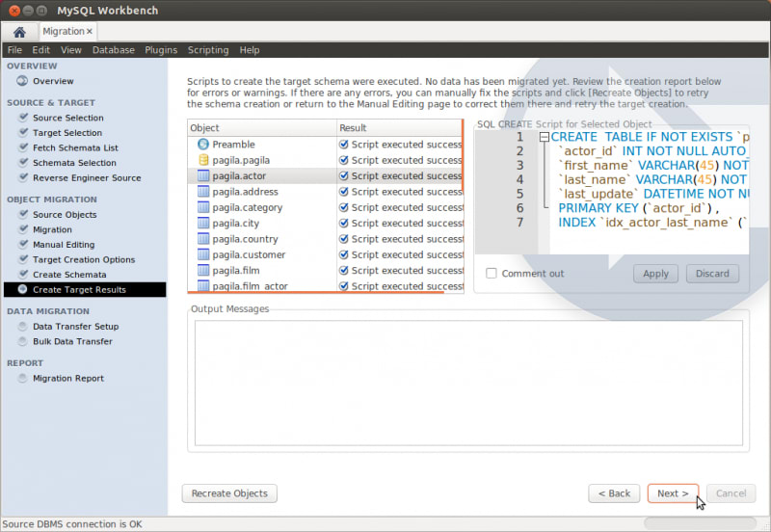The image size is (771, 532).
Task: Open the Home tab icon
Action: 19,33
